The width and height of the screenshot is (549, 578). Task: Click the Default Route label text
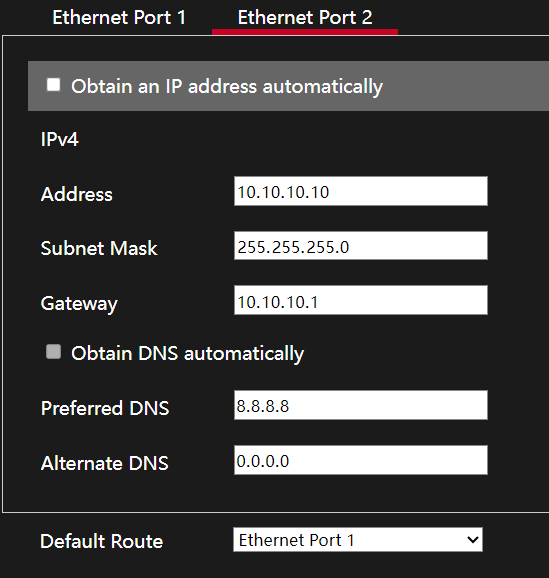tap(102, 542)
